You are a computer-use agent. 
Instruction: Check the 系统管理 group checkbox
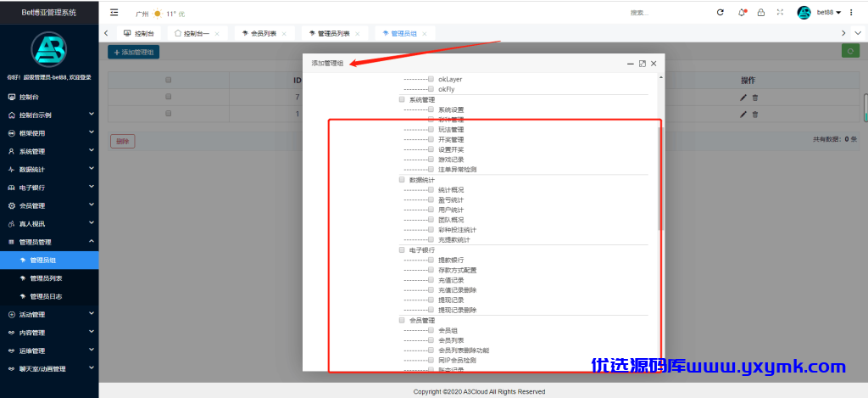(402, 100)
